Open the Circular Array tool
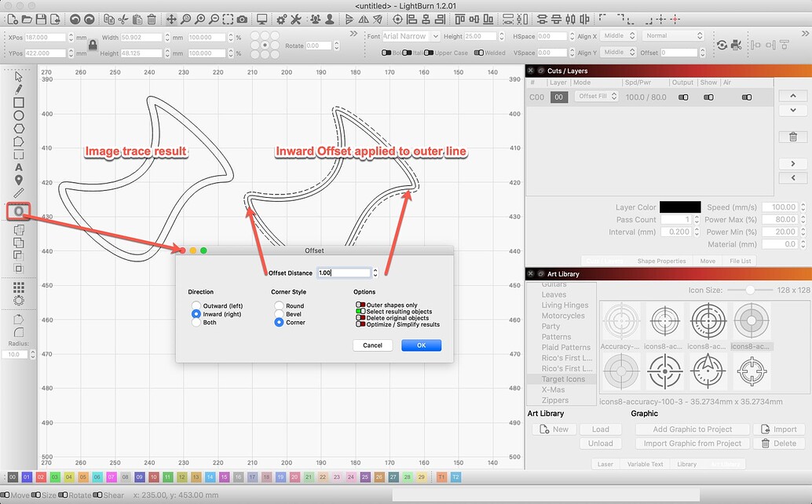Image resolution: width=812 pixels, height=504 pixels. point(19,301)
